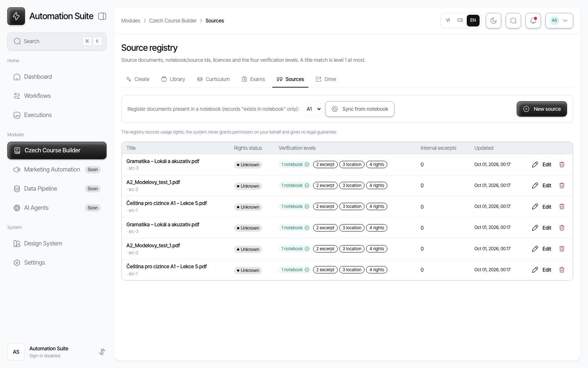The image size is (588, 368).
Task: Edit first Gramatika – Lokál a akuzativ.pdf row
Action: pos(542,164)
